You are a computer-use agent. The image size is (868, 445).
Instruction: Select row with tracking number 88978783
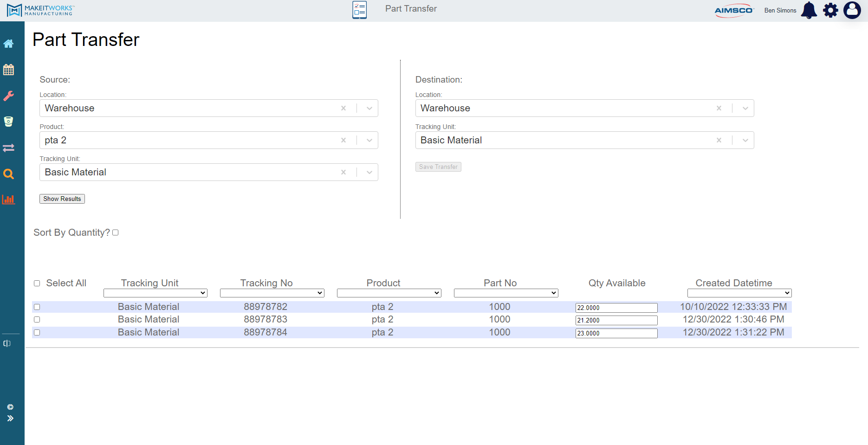tap(37, 319)
